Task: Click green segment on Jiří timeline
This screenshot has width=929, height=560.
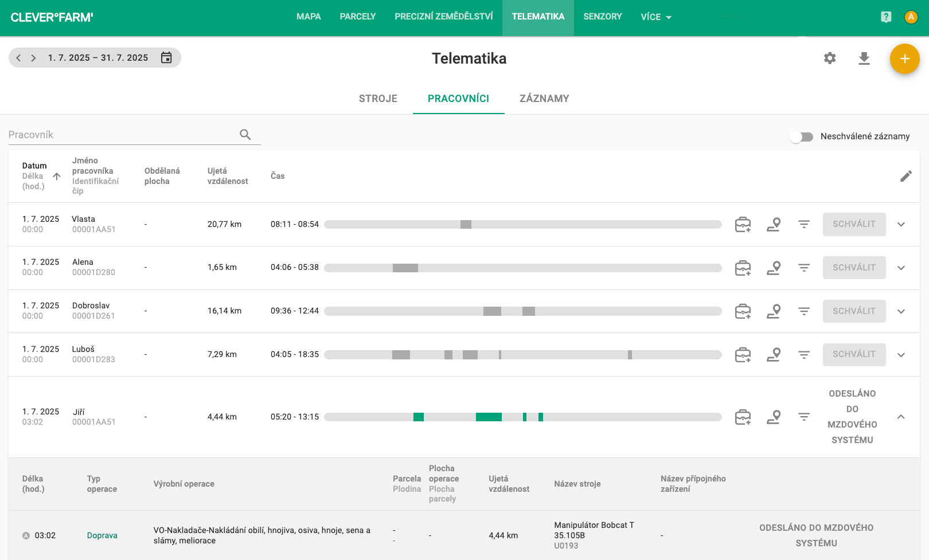Action: pyautogui.click(x=489, y=417)
